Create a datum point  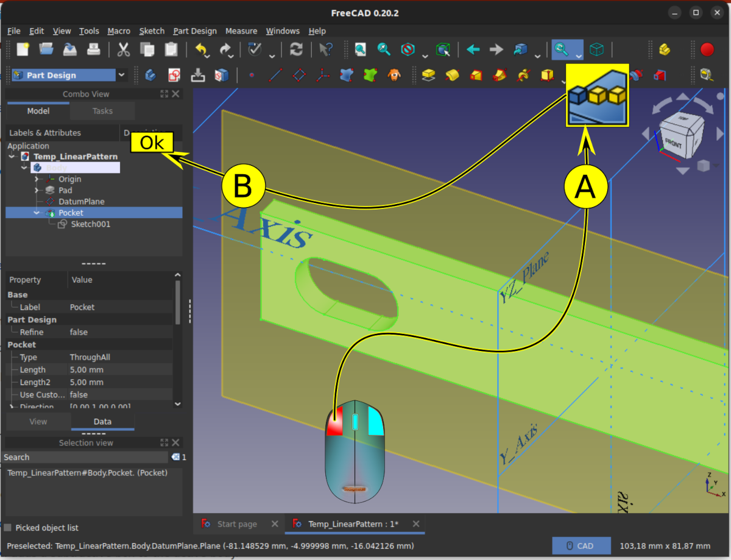point(252,75)
